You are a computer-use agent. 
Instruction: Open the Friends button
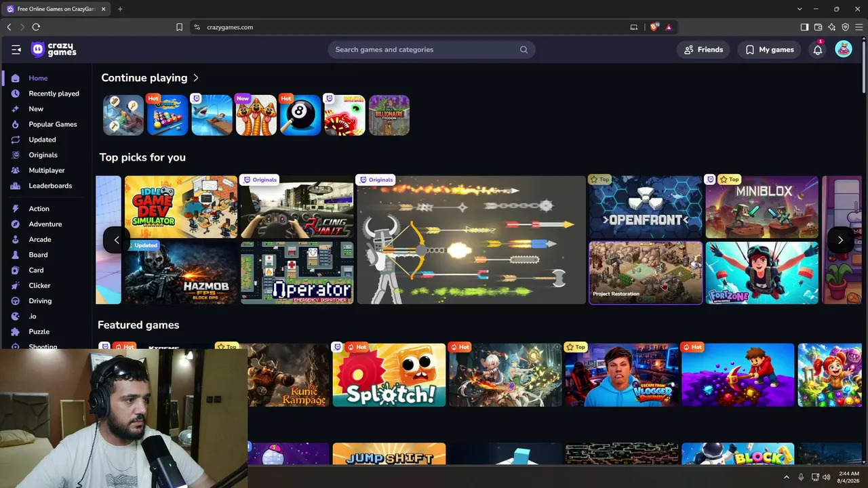pyautogui.click(x=704, y=49)
